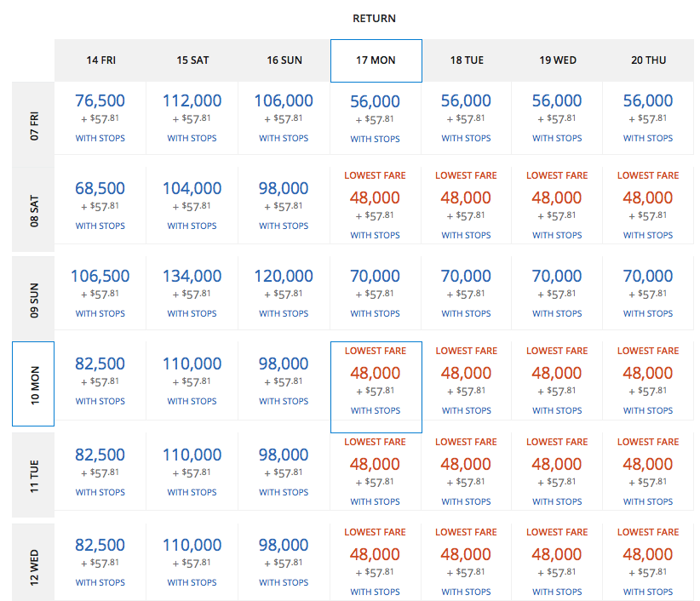Choose the 20 THU return date header

click(x=648, y=60)
